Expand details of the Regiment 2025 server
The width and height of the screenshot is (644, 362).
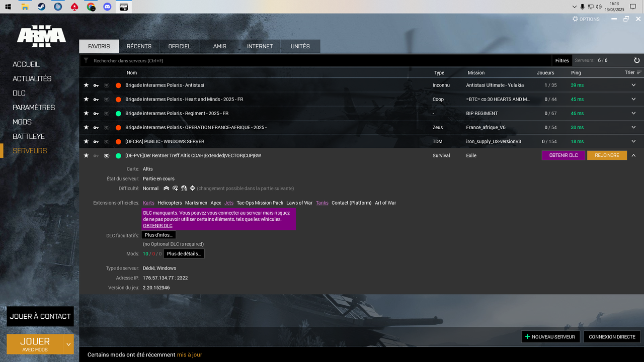pyautogui.click(x=633, y=113)
